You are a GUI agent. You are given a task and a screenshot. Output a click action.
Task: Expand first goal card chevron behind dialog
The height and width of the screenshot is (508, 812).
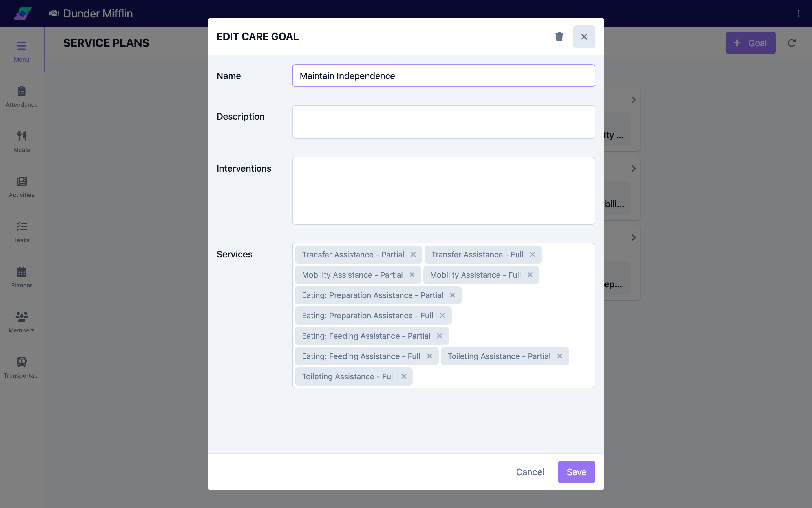click(x=633, y=100)
